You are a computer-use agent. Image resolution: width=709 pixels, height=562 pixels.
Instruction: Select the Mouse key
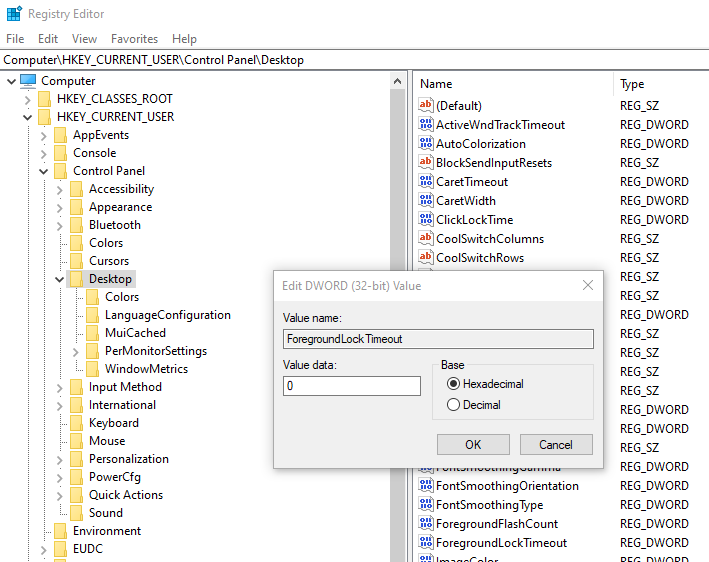[x=107, y=441]
